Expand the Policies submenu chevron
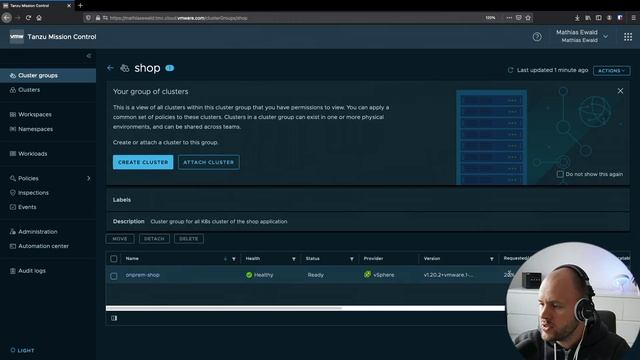This screenshot has width=640, height=360. coord(89,178)
